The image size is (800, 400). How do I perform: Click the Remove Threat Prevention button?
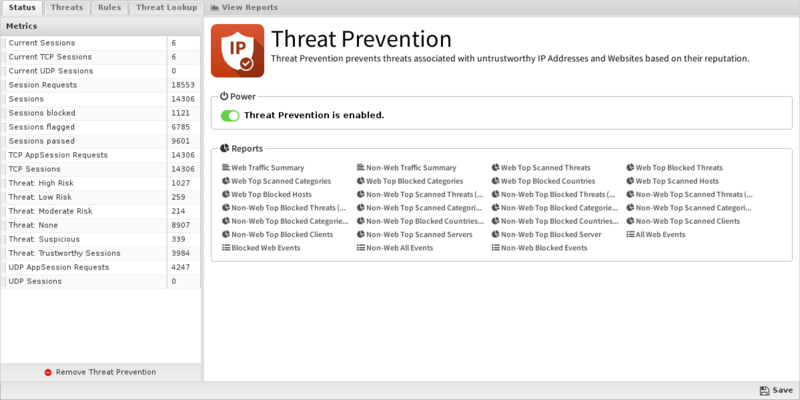tap(101, 372)
